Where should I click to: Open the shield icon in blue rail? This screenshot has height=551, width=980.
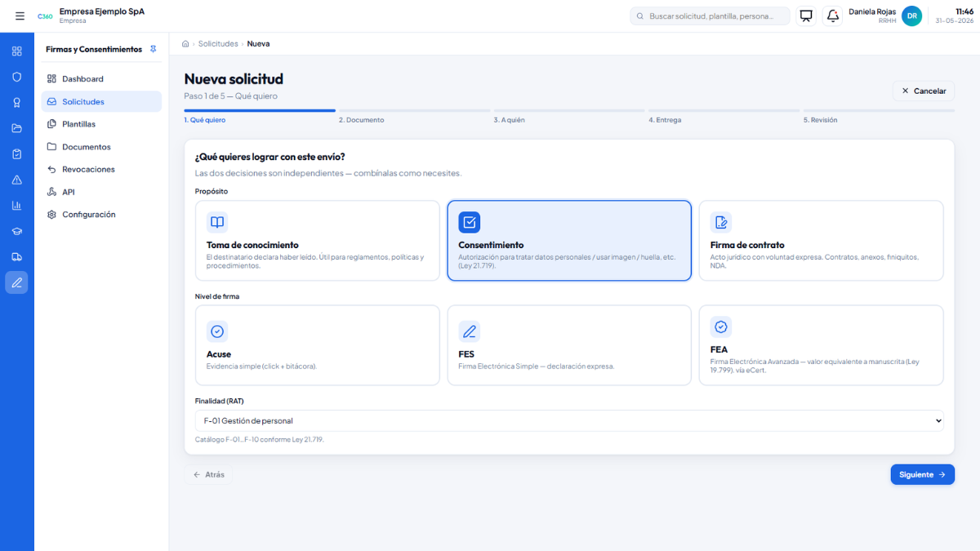16,77
